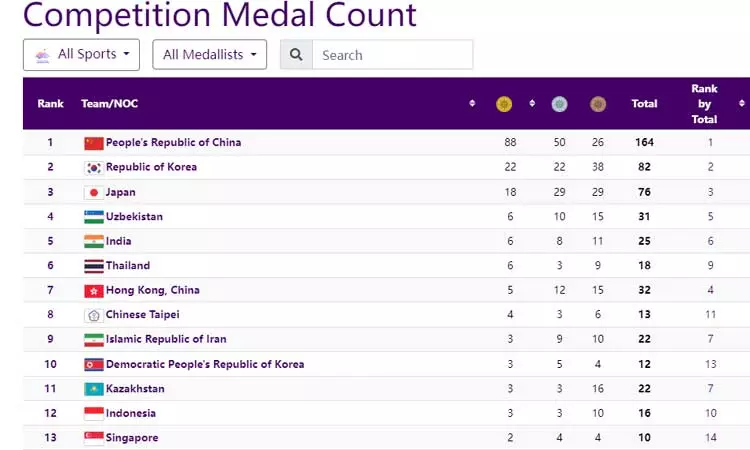Sort by Team/NOC column arrows
Viewport: 750px width, 450px height.
(x=472, y=104)
